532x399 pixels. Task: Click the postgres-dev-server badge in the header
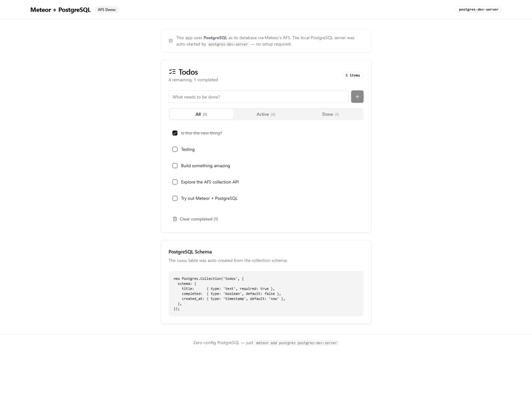point(478,9)
